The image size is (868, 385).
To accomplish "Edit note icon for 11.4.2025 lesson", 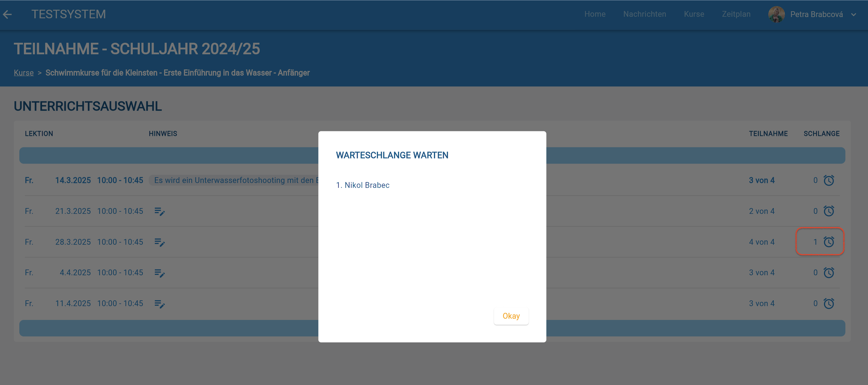I will [159, 304].
